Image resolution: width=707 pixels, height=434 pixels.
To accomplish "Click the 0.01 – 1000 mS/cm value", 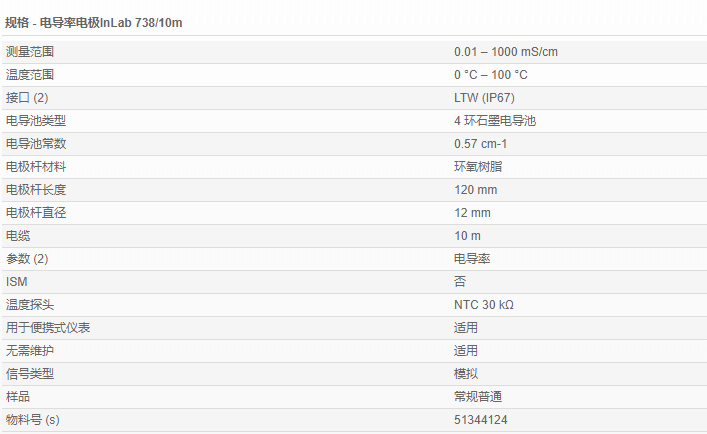I will pyautogui.click(x=503, y=51).
